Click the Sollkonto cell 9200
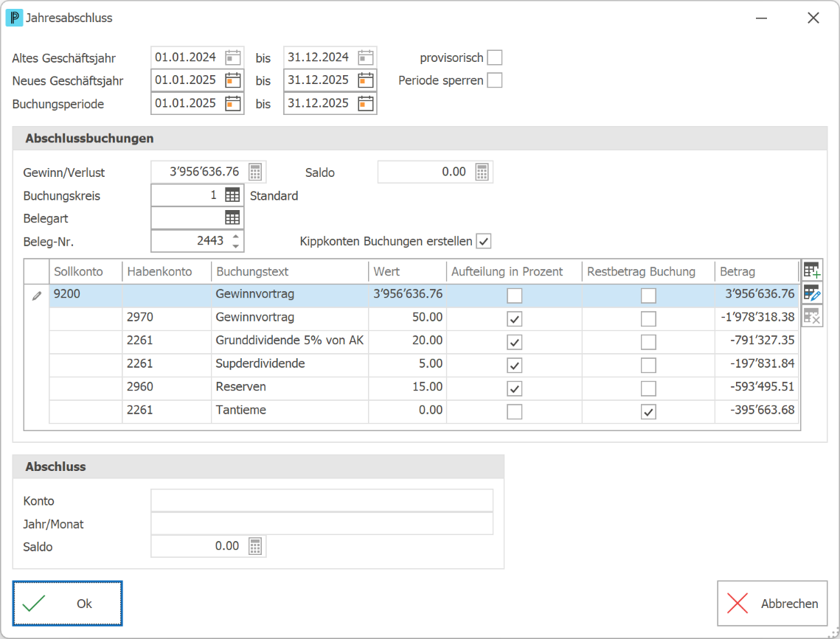This screenshot has width=840, height=639. [86, 294]
